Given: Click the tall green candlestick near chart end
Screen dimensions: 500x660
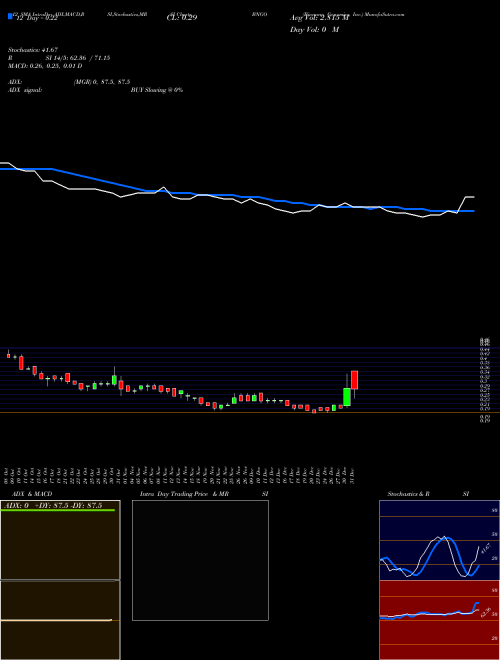Looking at the screenshot, I should (347, 397).
